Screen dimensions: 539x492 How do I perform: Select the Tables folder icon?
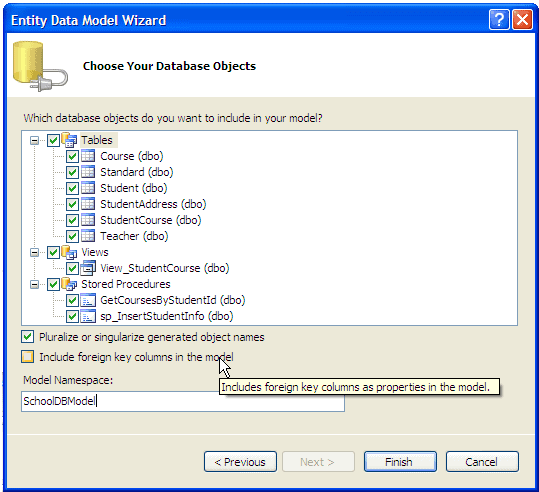click(69, 140)
